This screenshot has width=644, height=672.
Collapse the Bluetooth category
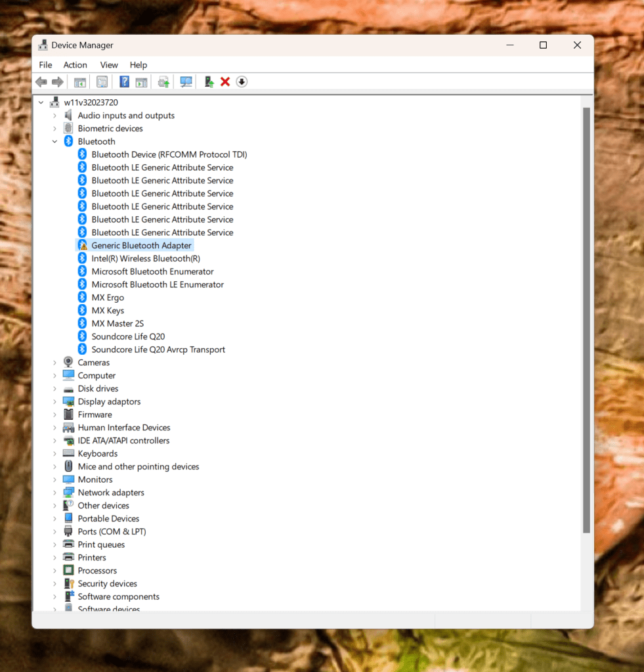(x=54, y=141)
